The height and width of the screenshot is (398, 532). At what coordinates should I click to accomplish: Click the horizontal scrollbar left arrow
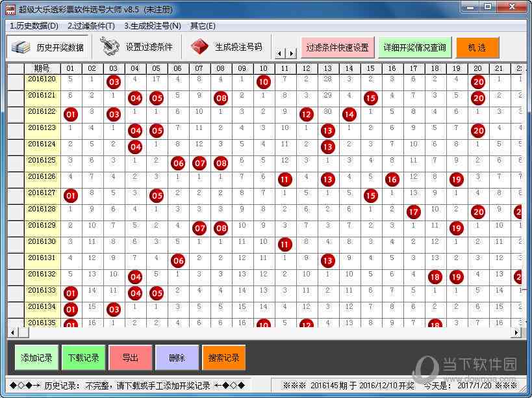12,332
